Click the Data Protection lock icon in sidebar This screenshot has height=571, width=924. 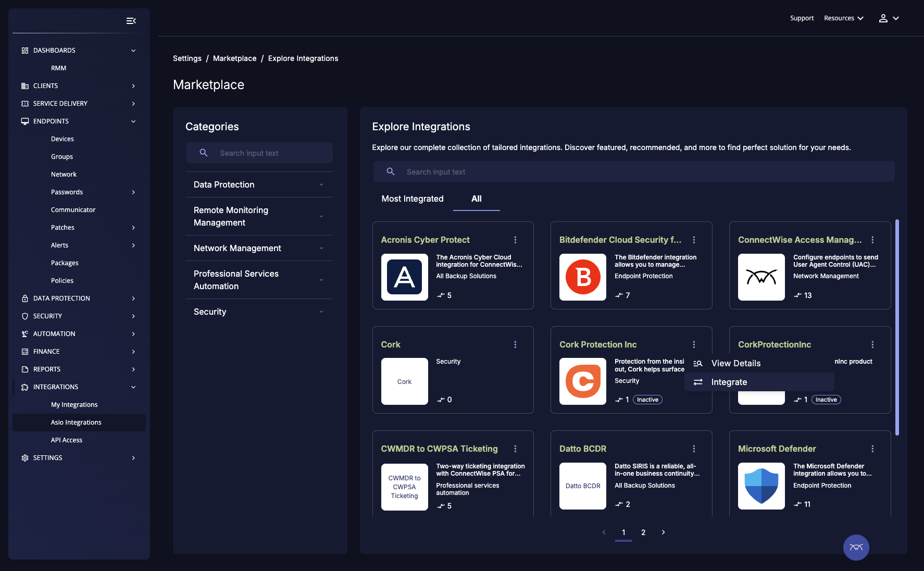point(25,299)
